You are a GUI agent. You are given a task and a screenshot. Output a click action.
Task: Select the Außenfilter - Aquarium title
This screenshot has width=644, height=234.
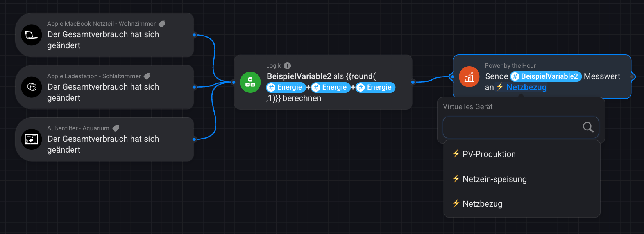pos(78,128)
